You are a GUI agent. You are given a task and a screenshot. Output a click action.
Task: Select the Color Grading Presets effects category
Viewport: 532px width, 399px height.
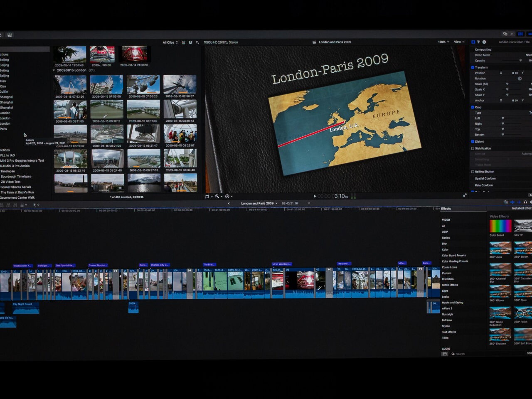pyautogui.click(x=455, y=261)
